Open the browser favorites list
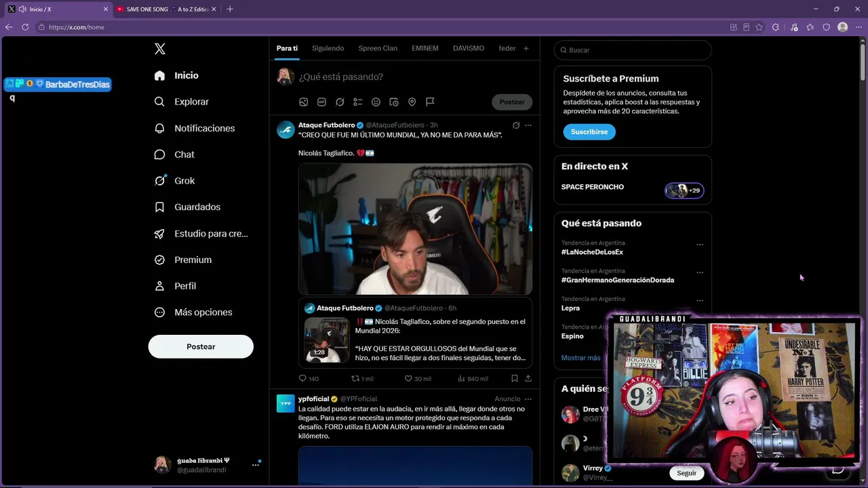 tap(810, 27)
